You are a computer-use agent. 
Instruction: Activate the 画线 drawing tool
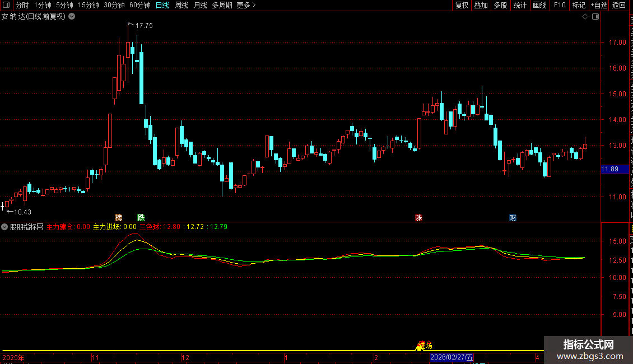click(x=540, y=5)
